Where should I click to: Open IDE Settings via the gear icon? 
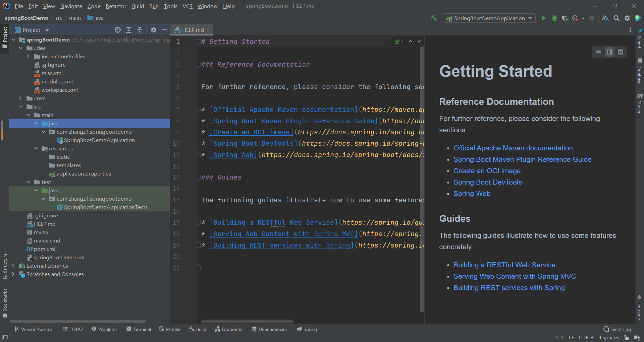[x=627, y=18]
